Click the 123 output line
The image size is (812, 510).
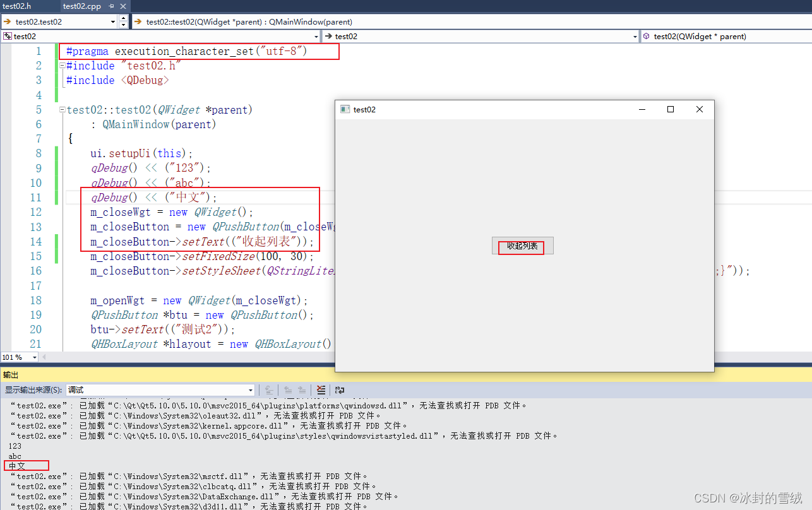pos(15,446)
